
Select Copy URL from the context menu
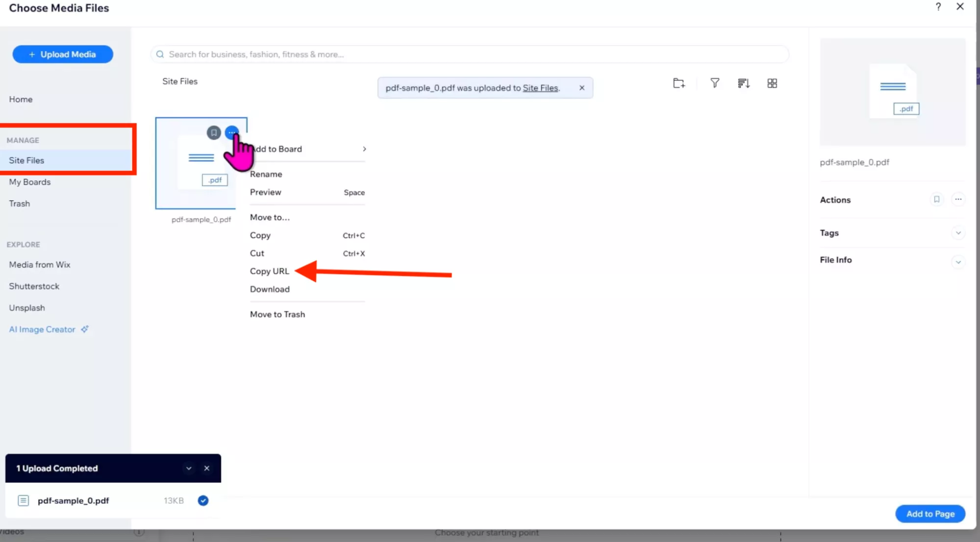[269, 271]
